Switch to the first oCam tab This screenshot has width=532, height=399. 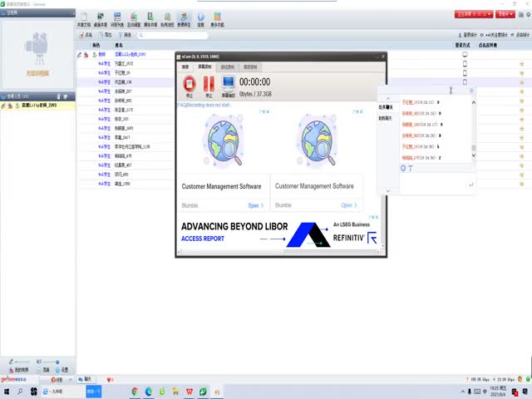185,66
